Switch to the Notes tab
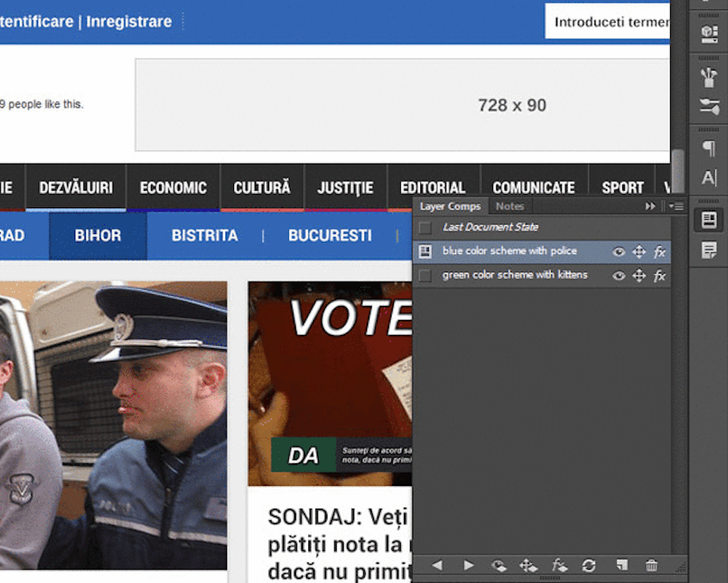The height and width of the screenshot is (583, 728). tap(510, 206)
